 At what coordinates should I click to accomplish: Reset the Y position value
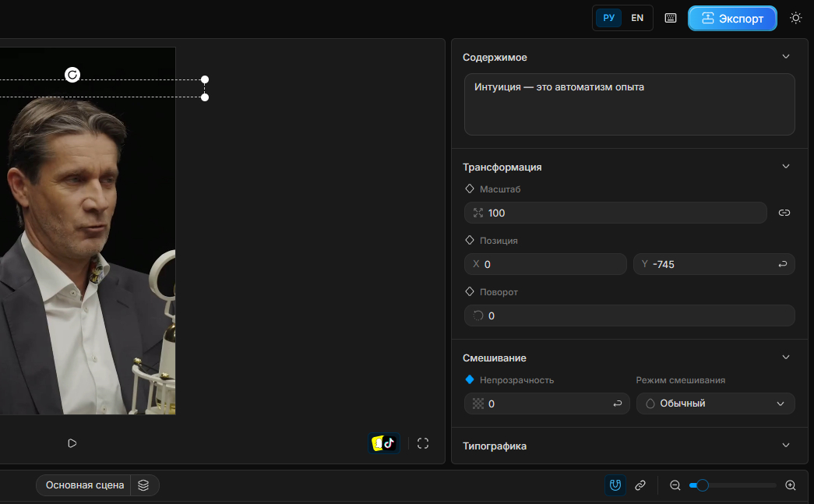coord(782,264)
